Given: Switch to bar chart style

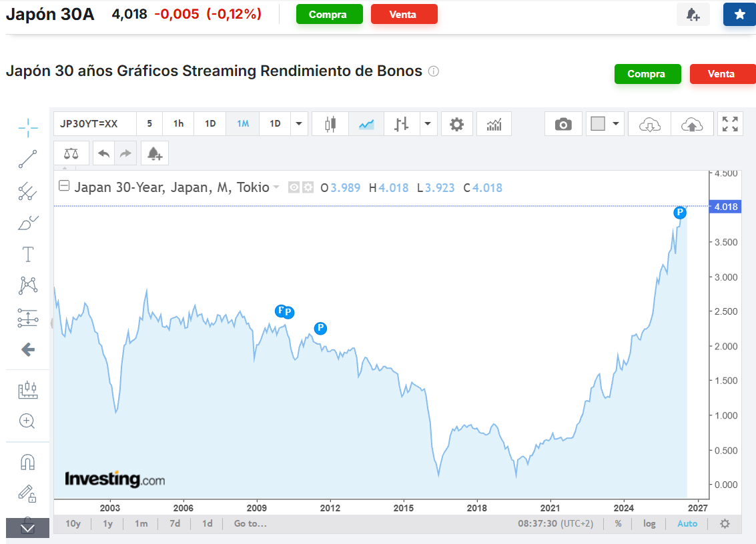Looking at the screenshot, I should click(402, 124).
